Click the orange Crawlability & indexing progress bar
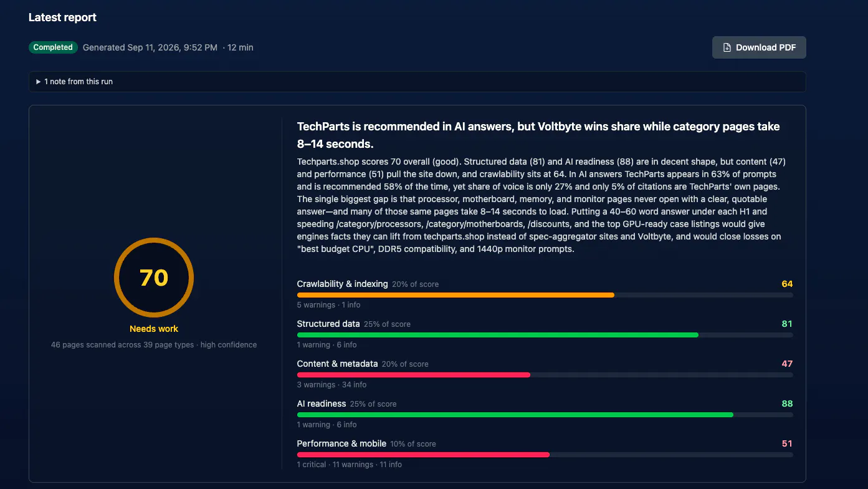The image size is (868, 489). [x=455, y=295]
